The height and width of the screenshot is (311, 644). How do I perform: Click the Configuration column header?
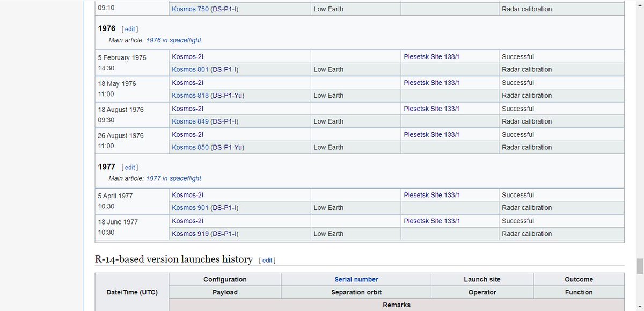click(x=225, y=279)
